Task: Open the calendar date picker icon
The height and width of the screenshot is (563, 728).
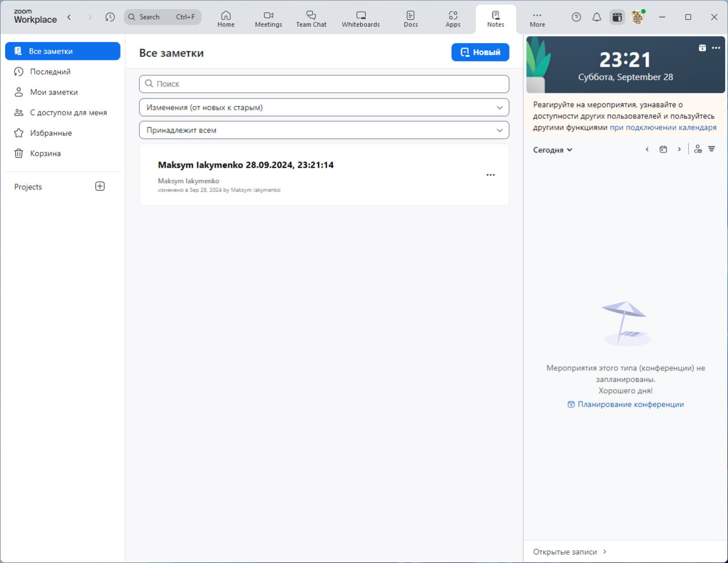Action: point(663,150)
